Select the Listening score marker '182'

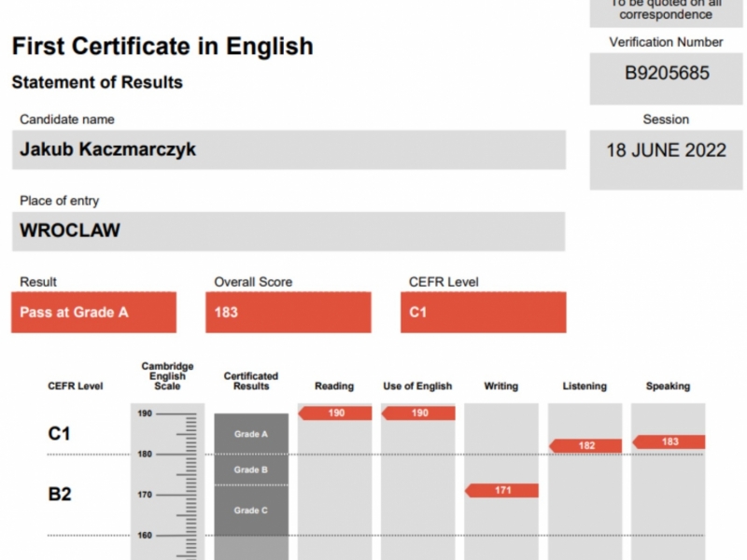pyautogui.click(x=585, y=446)
